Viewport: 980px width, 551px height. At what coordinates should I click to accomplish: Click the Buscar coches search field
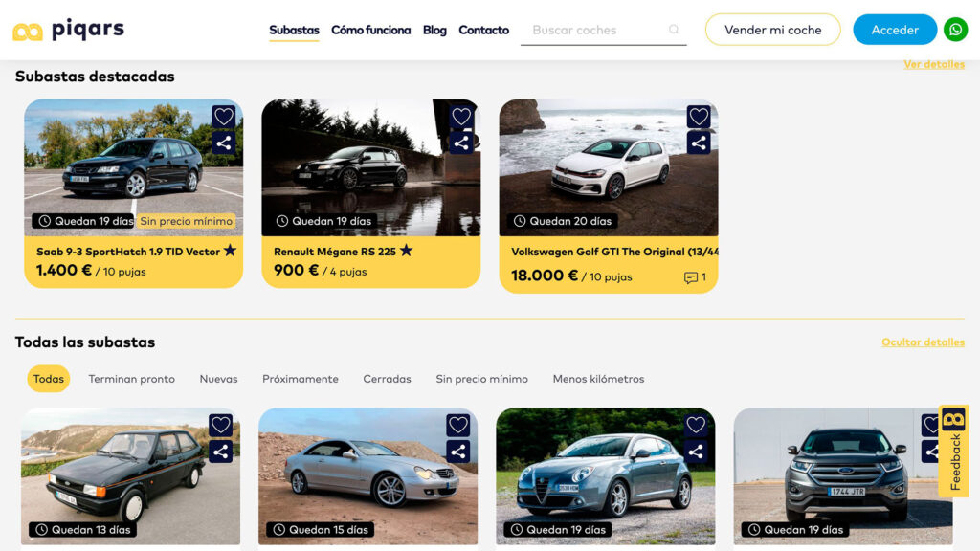[603, 30]
